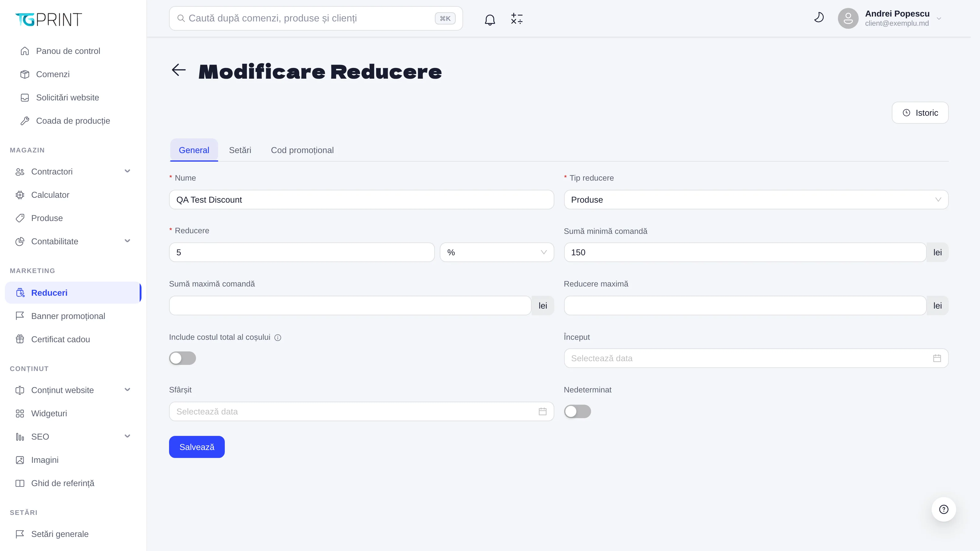Open the notifications bell
Viewport: 980px width, 551px height.
click(x=490, y=19)
